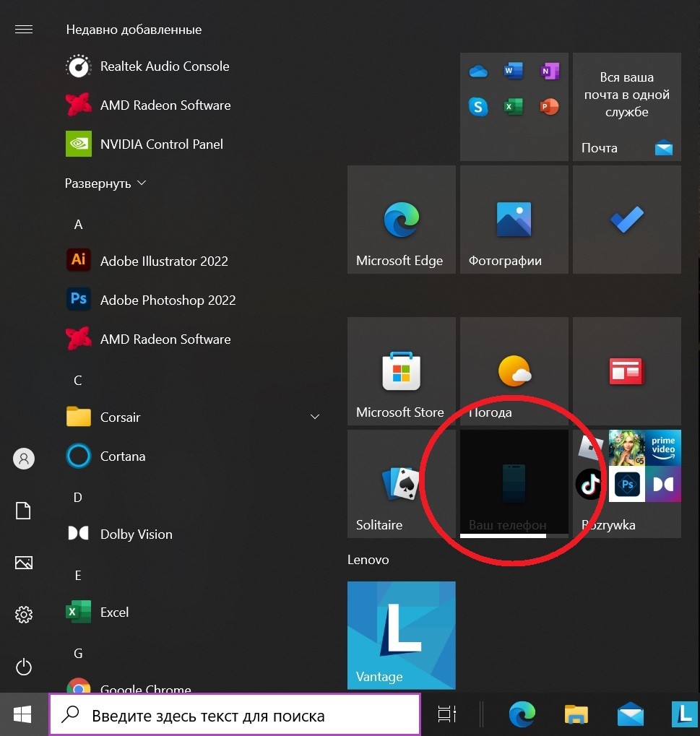The height and width of the screenshot is (736, 700).
Task: Open NVIDIA Control Panel
Action: (144, 144)
